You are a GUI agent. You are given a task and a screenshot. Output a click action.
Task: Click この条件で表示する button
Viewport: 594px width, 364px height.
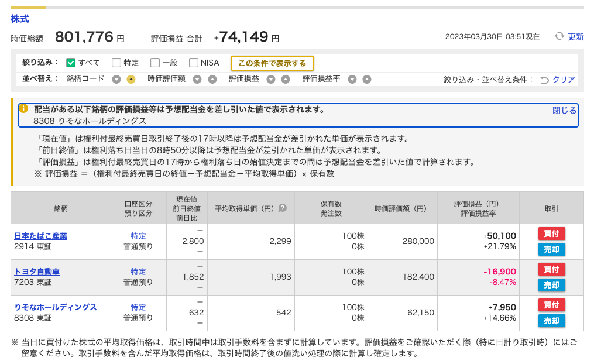coord(272,63)
